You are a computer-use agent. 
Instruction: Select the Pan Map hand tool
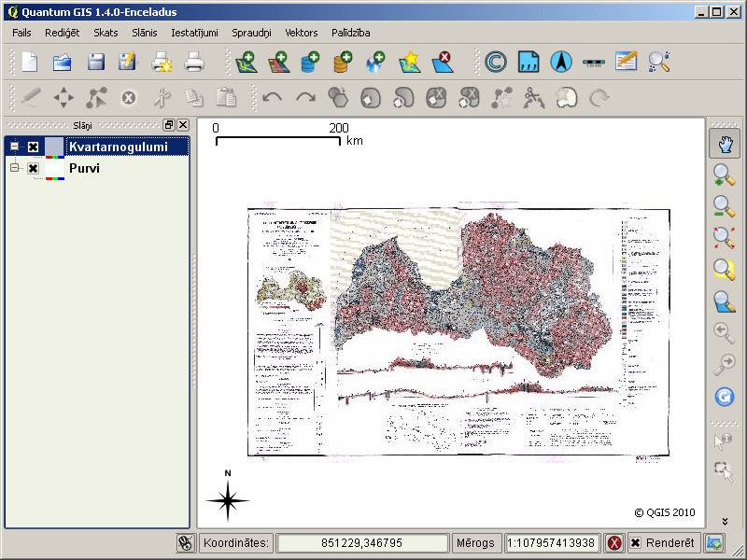click(725, 144)
